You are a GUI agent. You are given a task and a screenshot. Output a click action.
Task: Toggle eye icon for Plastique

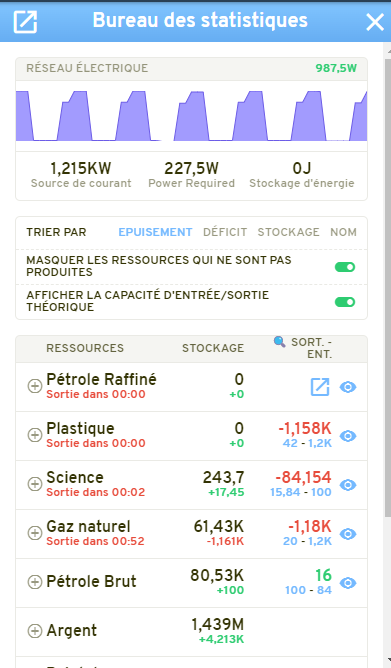(x=348, y=436)
